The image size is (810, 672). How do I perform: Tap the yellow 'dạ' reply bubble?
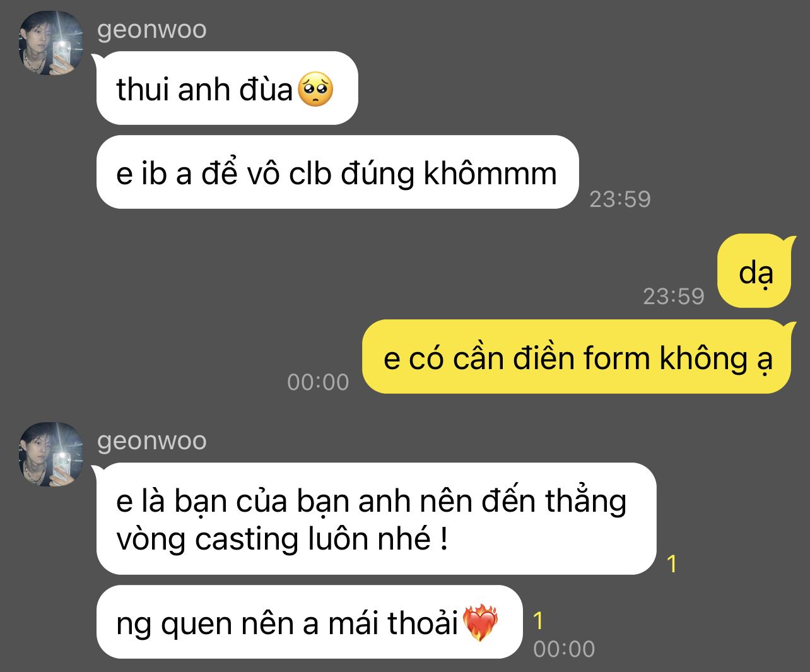point(754,271)
